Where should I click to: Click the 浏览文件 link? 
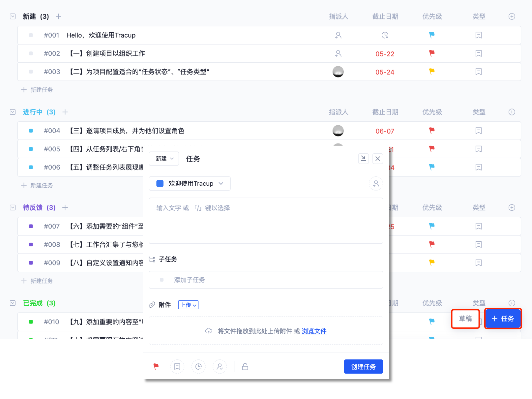click(314, 331)
